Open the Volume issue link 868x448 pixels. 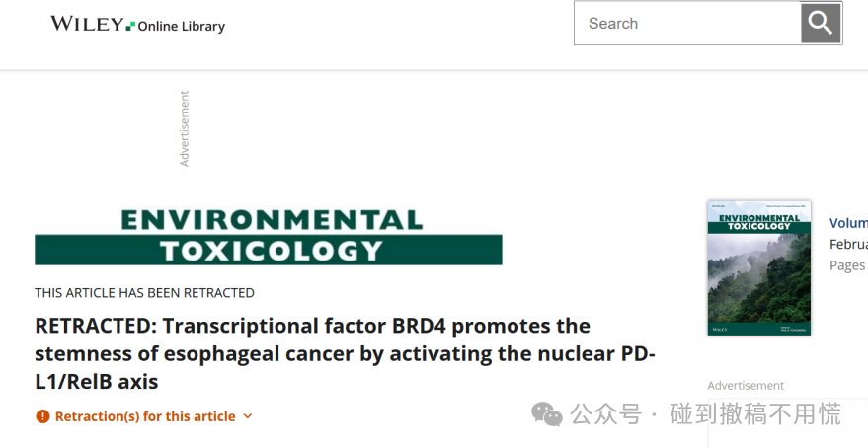tap(848, 223)
